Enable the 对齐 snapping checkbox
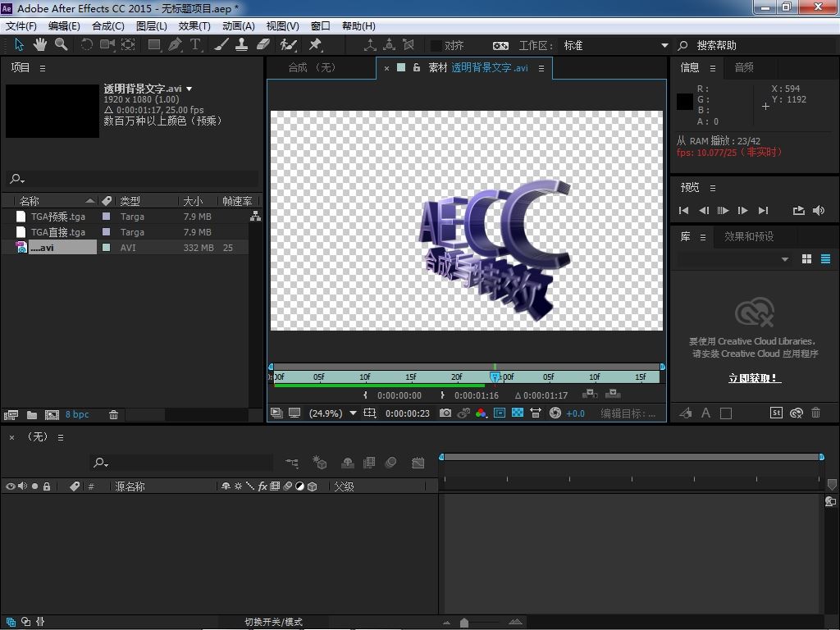The width and height of the screenshot is (840, 630). point(436,46)
